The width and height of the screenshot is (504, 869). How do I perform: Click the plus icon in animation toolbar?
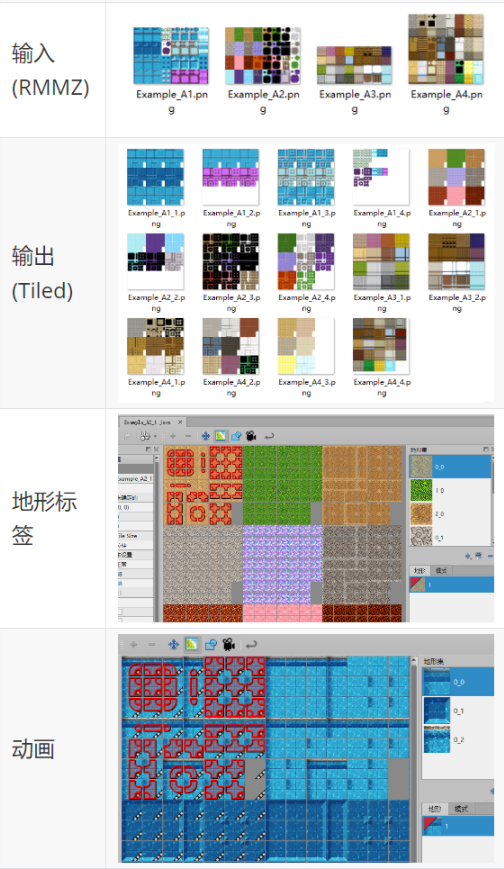133,645
